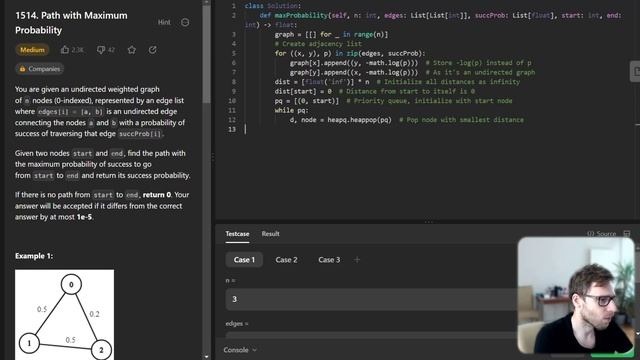The width and height of the screenshot is (640, 360).
Task: Click the problem title 1514. Path with Maximum Probability
Action: [71, 23]
